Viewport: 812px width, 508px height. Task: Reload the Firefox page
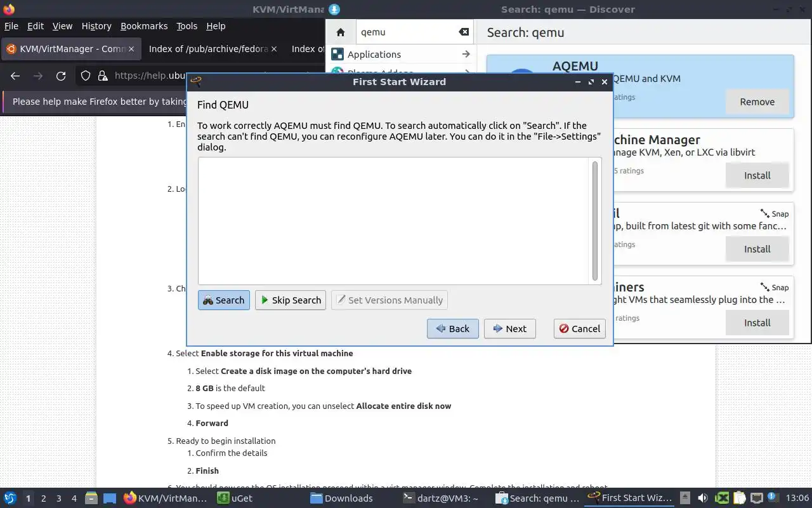click(61, 76)
